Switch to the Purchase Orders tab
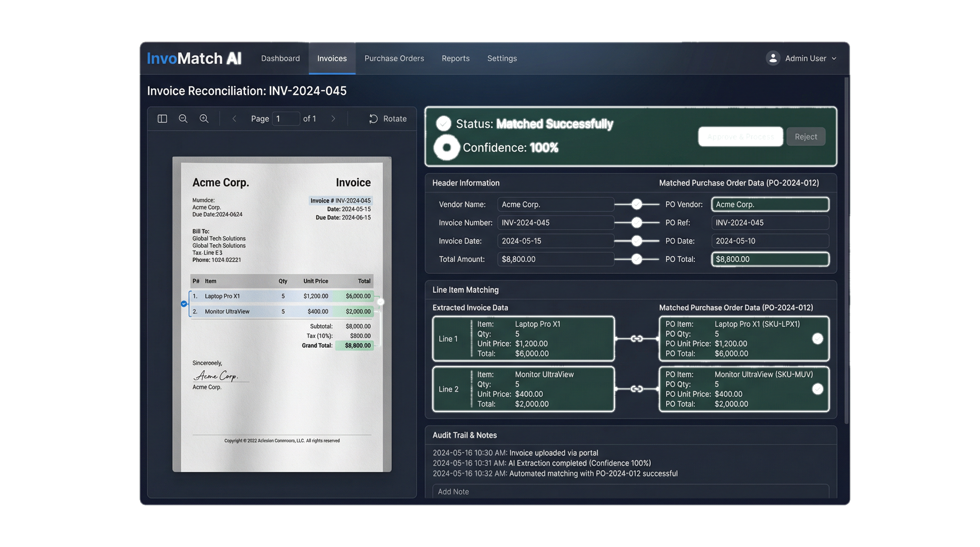The height and width of the screenshot is (547, 980). pos(394,58)
